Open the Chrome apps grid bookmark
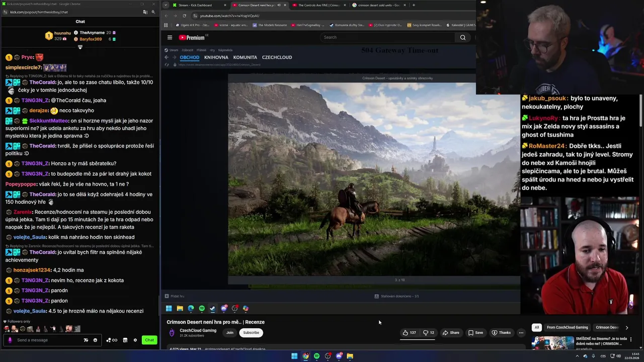 (166, 25)
